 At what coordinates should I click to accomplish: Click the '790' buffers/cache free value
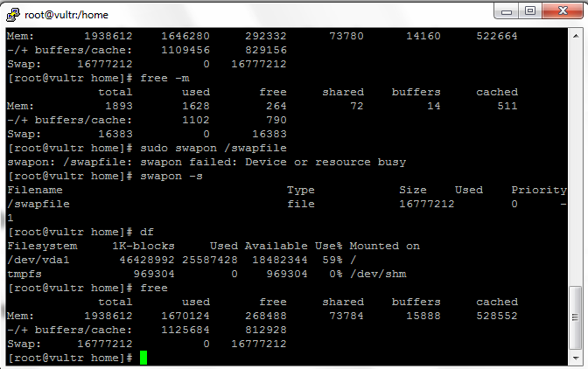point(276,121)
